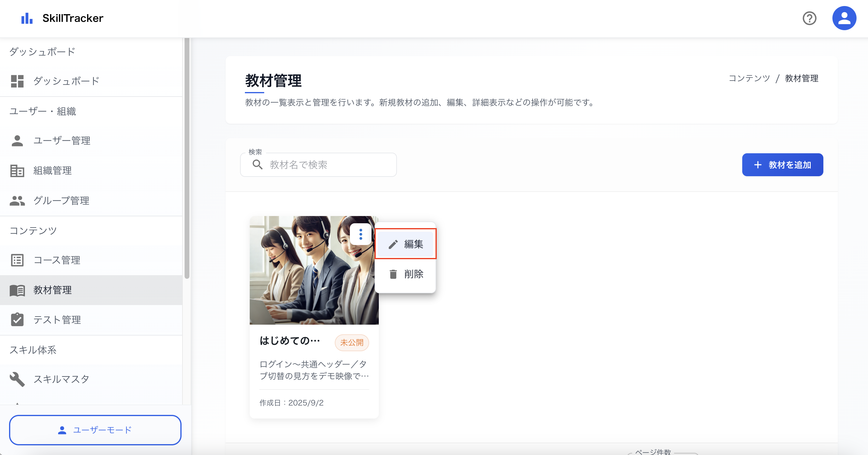This screenshot has width=868, height=455.
Task: Open the user account avatar icon
Action: tap(844, 18)
